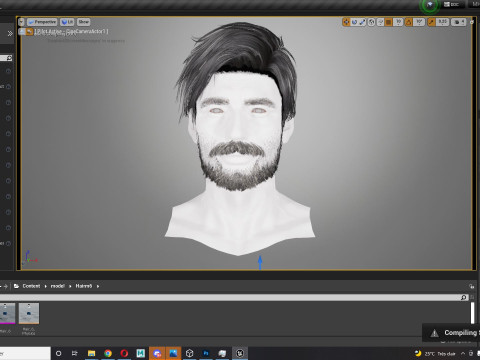Open the viewport options dropdown arrow
The height and width of the screenshot is (360, 480).
(x=21, y=22)
